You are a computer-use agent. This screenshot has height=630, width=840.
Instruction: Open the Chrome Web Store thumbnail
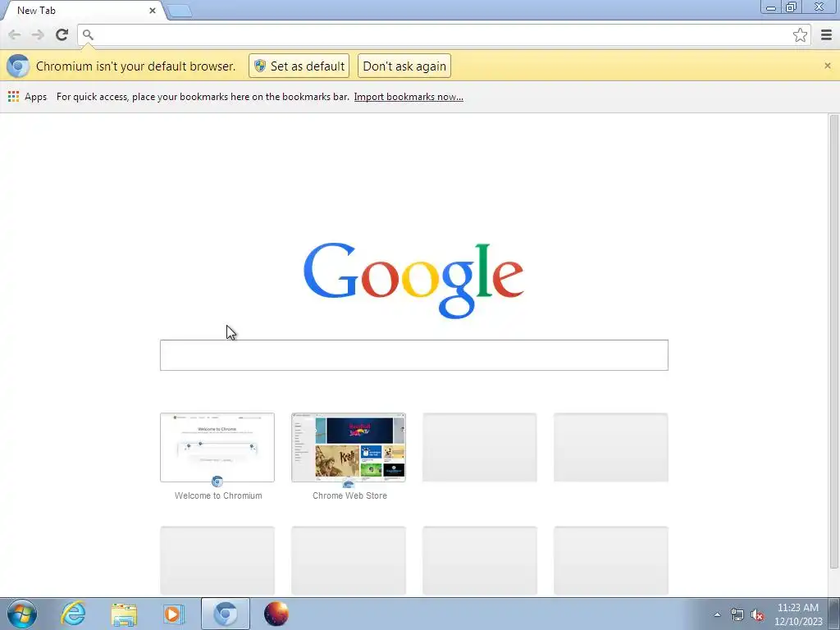click(348, 447)
